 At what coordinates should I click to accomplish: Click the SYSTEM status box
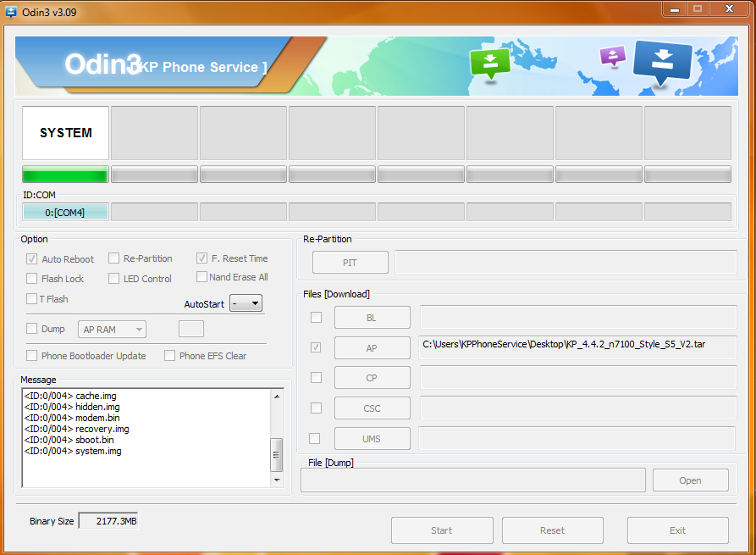65,133
